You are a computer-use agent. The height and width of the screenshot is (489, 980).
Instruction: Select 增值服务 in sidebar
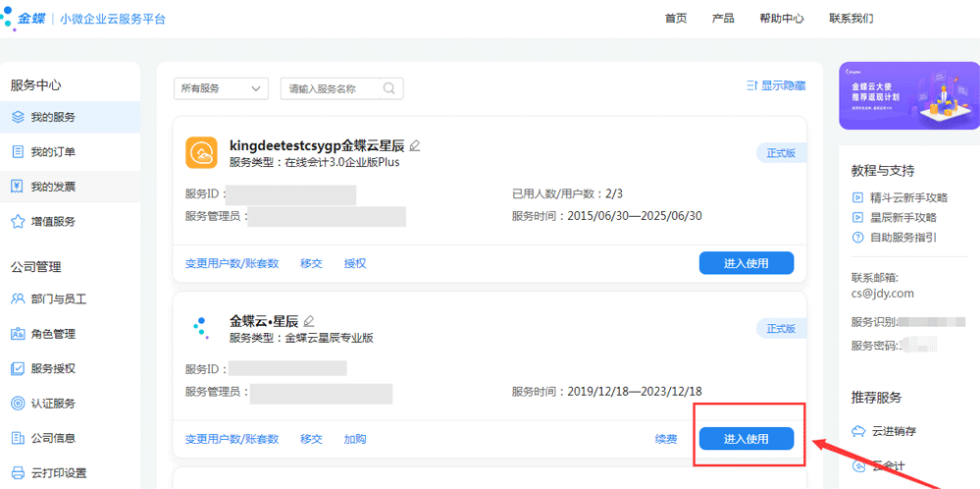(70, 221)
